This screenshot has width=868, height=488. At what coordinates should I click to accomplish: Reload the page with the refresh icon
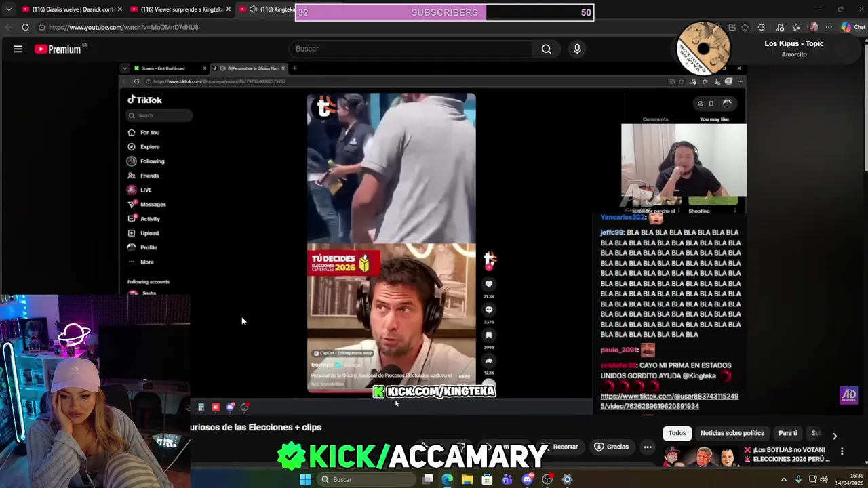click(25, 27)
